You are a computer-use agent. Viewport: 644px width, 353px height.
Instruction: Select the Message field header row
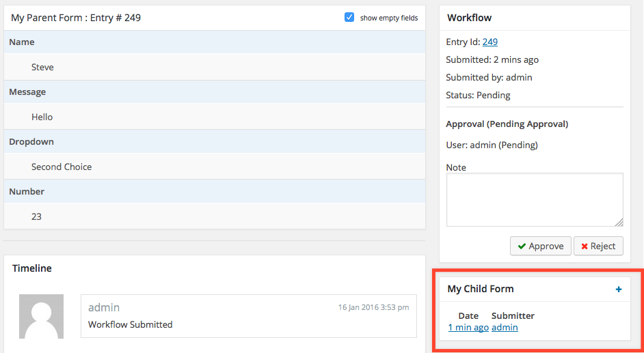click(x=215, y=92)
